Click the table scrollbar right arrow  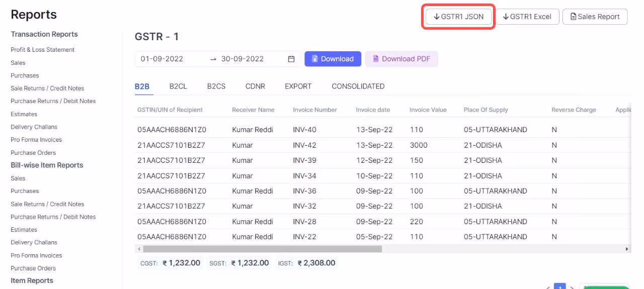tap(627, 249)
